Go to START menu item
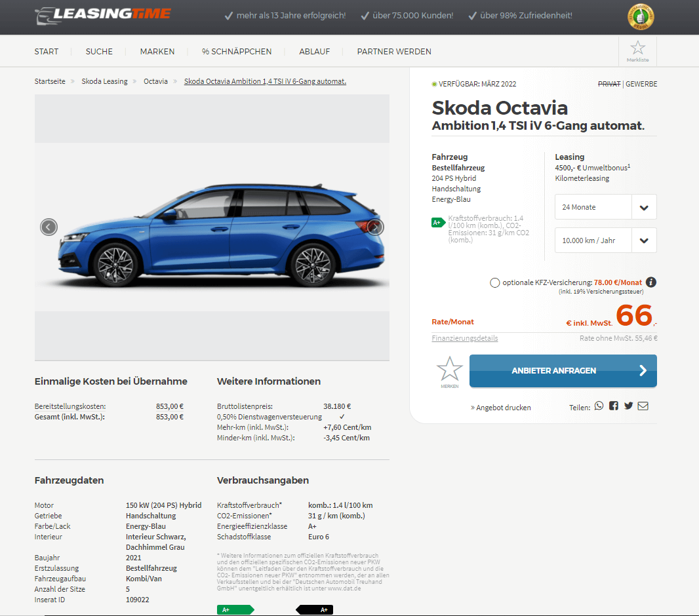Image resolution: width=699 pixels, height=616 pixels. pos(47,52)
